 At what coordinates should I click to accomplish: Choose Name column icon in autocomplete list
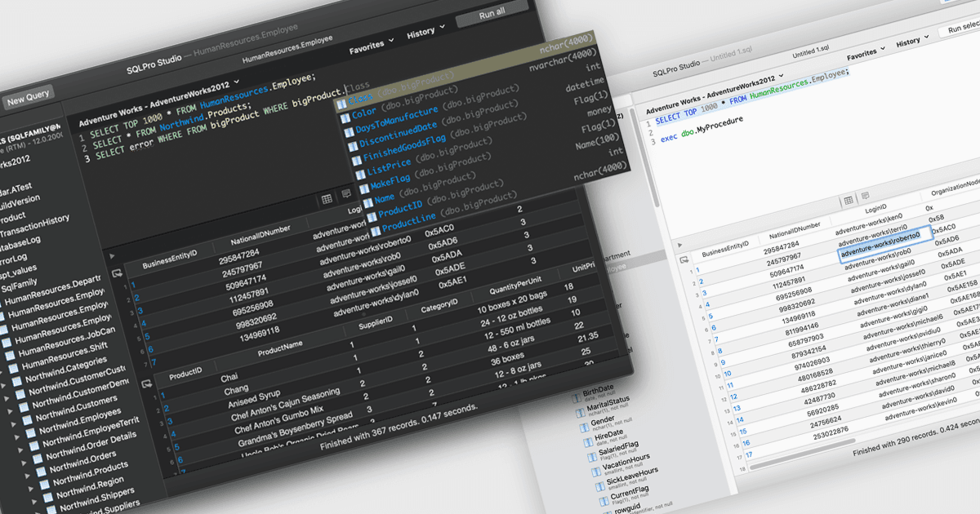pos(367,204)
